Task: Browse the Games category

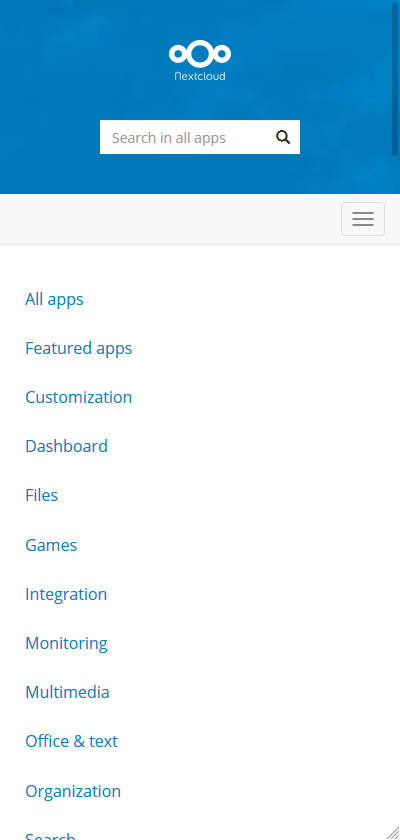Action: point(51,545)
